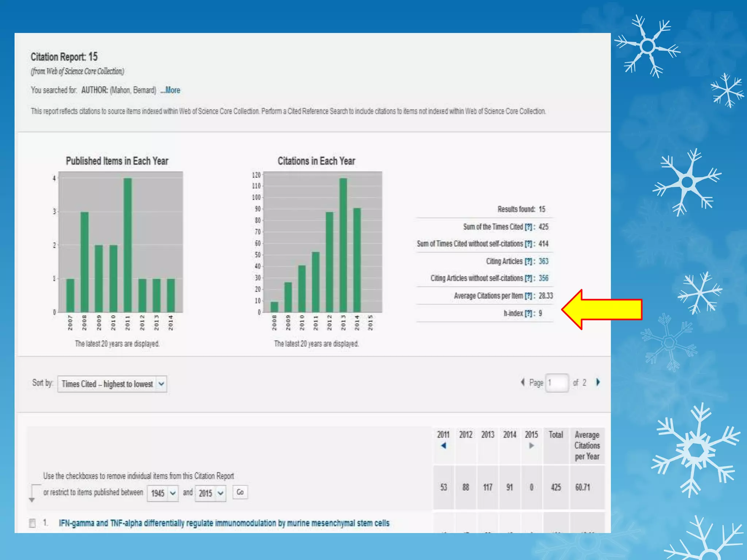
Task: Click the 2011 bar in Published Items chart
Action: pyautogui.click(x=128, y=245)
